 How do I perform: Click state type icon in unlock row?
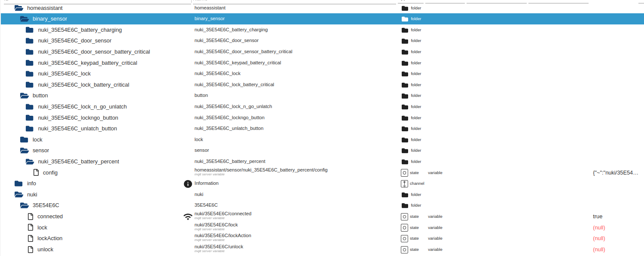tap(404, 250)
